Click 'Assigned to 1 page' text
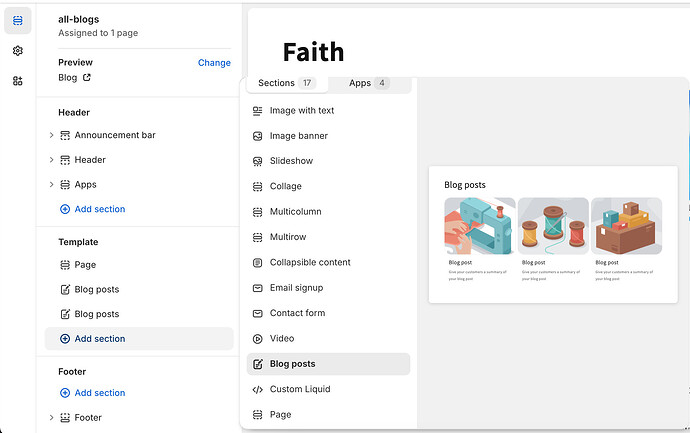Image resolution: width=690 pixels, height=433 pixels. tap(98, 33)
